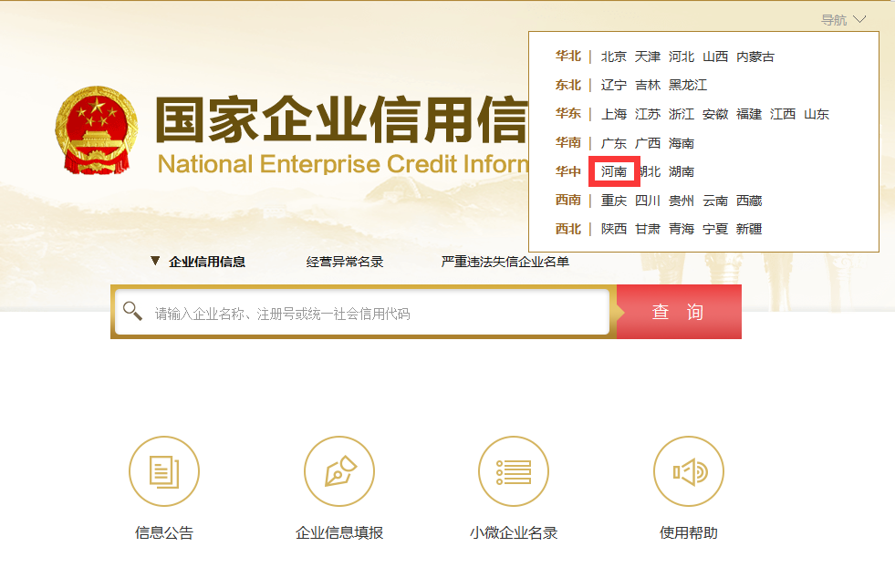This screenshot has height=588, width=895.
Task: Click the 华中 region heading
Action: point(568,171)
